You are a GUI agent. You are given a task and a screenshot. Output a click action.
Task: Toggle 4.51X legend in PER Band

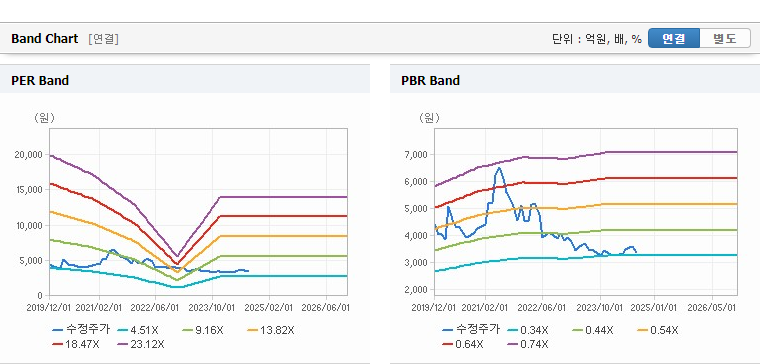point(138,330)
